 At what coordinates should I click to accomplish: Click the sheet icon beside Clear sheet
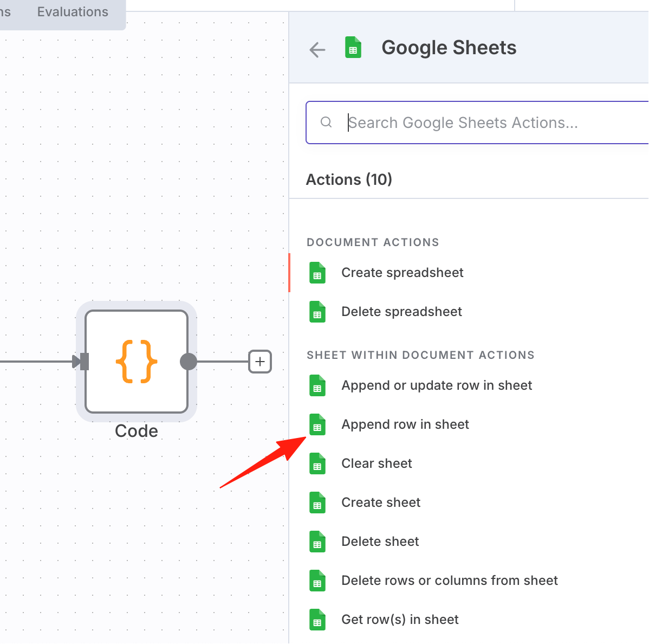[x=317, y=463]
